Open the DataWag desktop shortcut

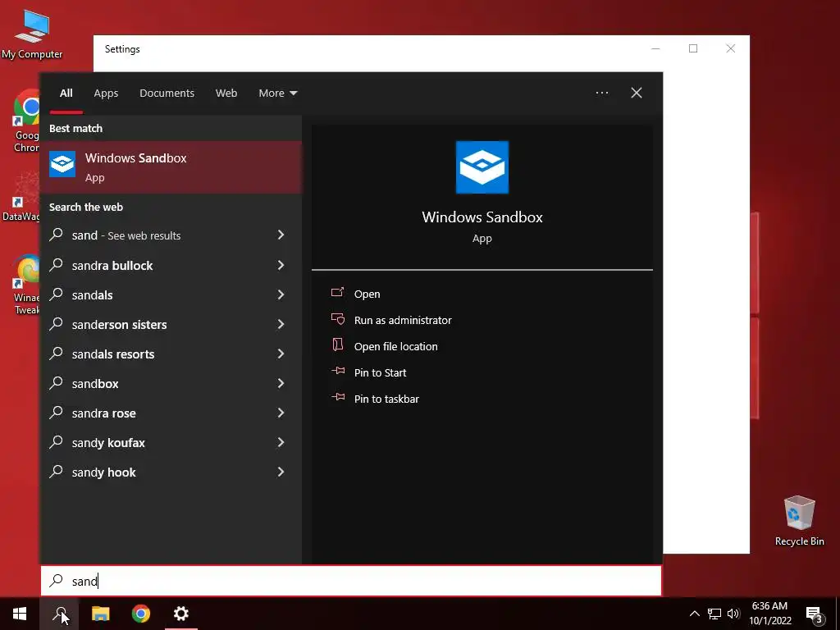click(x=21, y=197)
